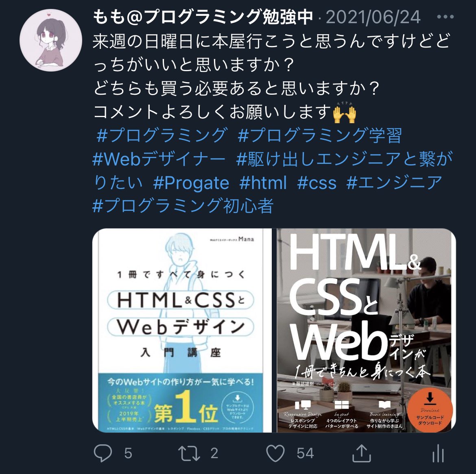The image size is (476, 474).
Task: Open the #プログラミング学習 hashtag
Action: point(320,135)
